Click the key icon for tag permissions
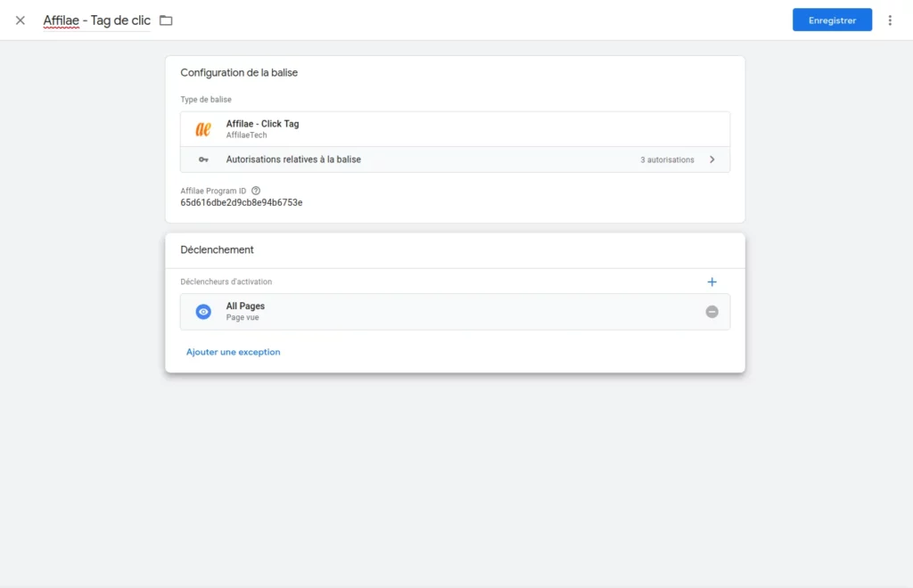Viewport: 913px width, 588px height. coord(203,159)
